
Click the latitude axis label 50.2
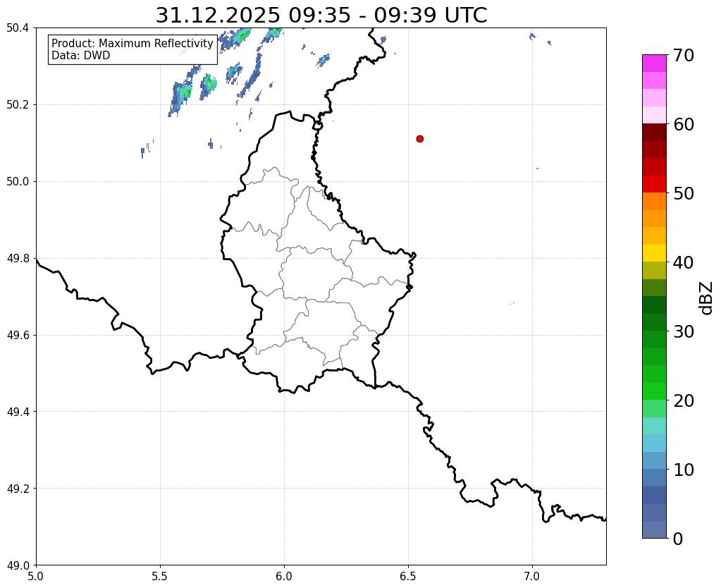(x=18, y=105)
